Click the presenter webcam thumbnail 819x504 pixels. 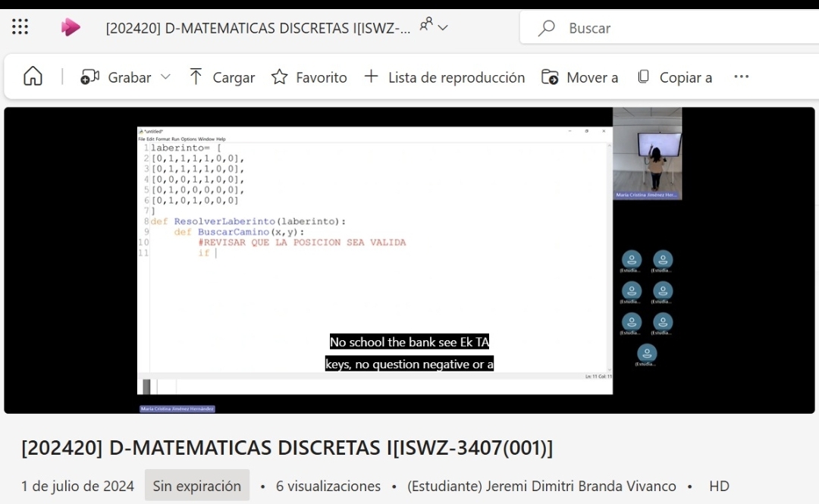tap(647, 153)
